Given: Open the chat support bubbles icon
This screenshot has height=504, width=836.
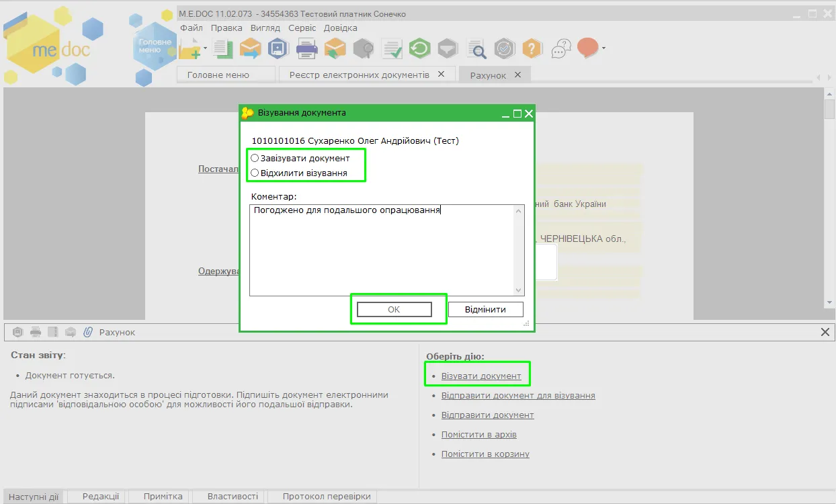Looking at the screenshot, I should pos(560,48).
